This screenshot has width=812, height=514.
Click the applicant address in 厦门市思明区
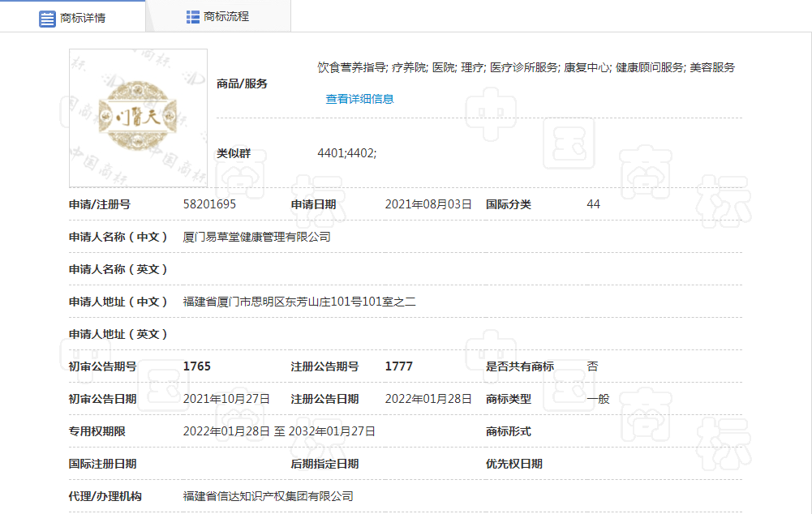[x=299, y=302]
